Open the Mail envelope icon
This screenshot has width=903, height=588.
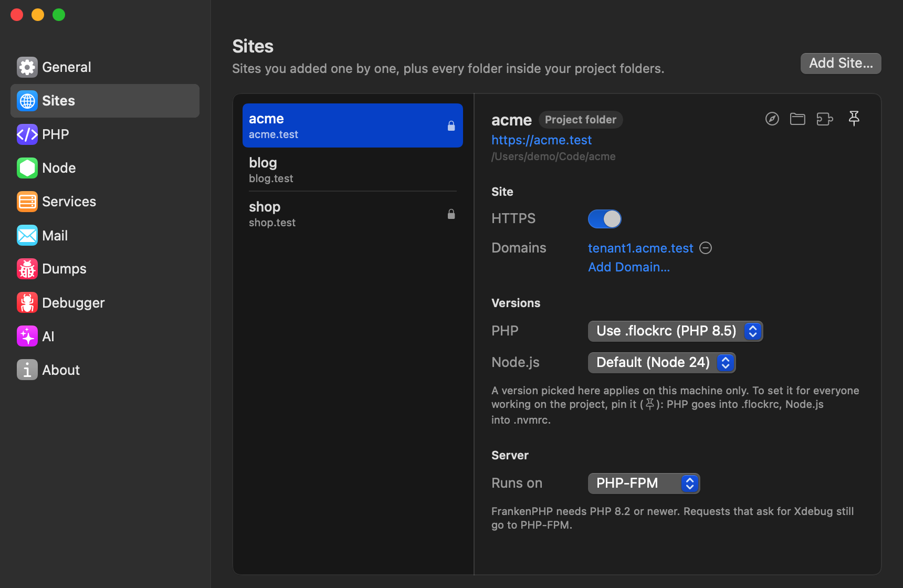click(27, 235)
